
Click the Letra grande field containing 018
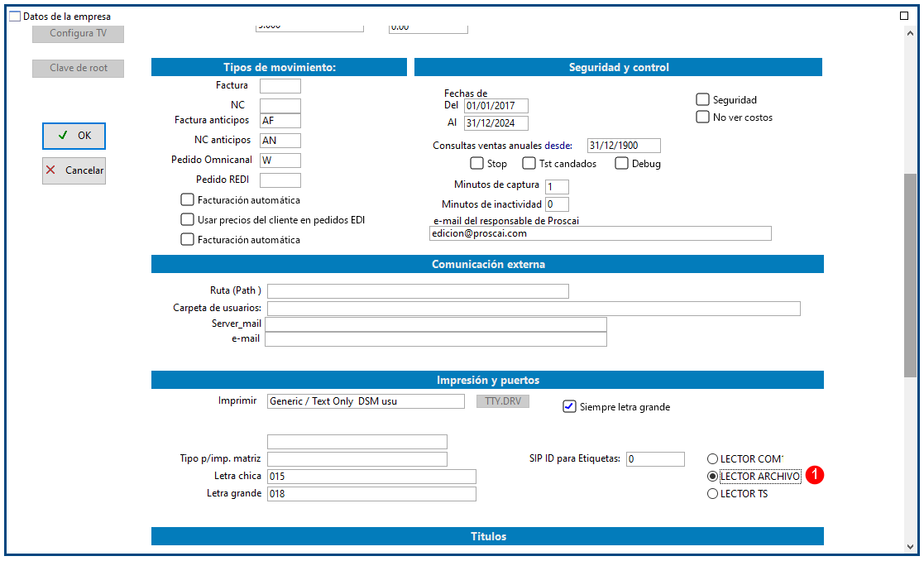click(x=372, y=494)
